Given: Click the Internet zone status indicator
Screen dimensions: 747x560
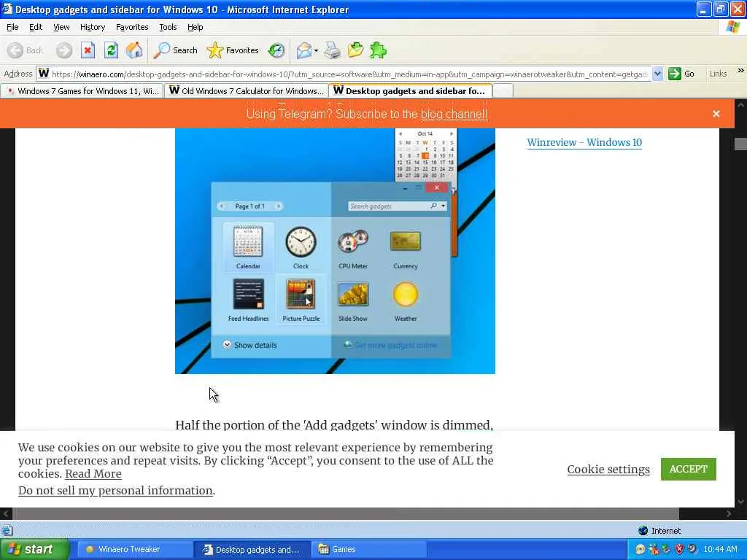Looking at the screenshot, I should (659, 531).
